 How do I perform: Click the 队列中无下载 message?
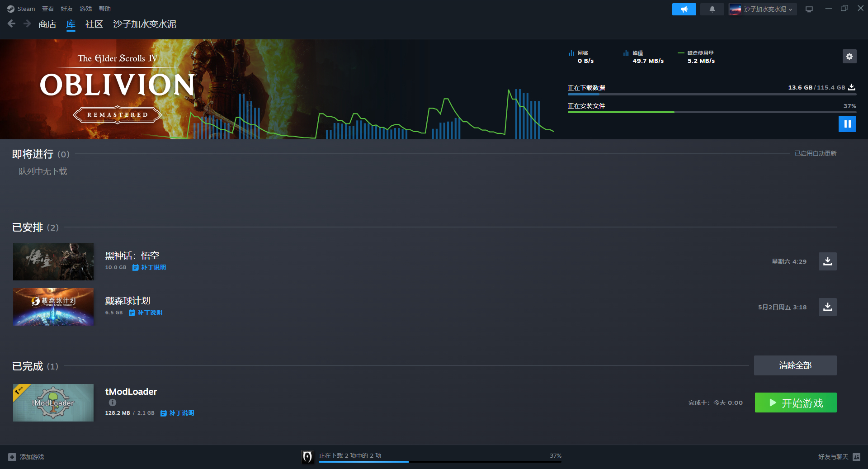pos(43,171)
